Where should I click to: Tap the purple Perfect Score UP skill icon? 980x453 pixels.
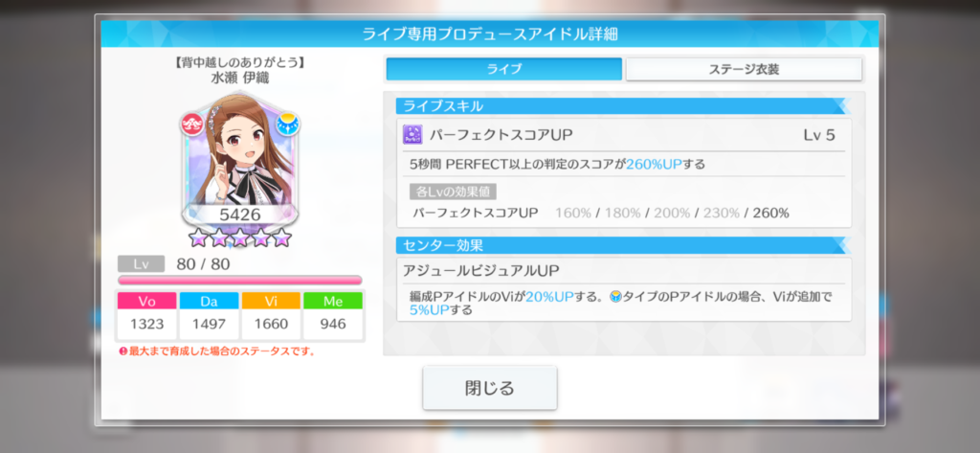[x=412, y=134]
